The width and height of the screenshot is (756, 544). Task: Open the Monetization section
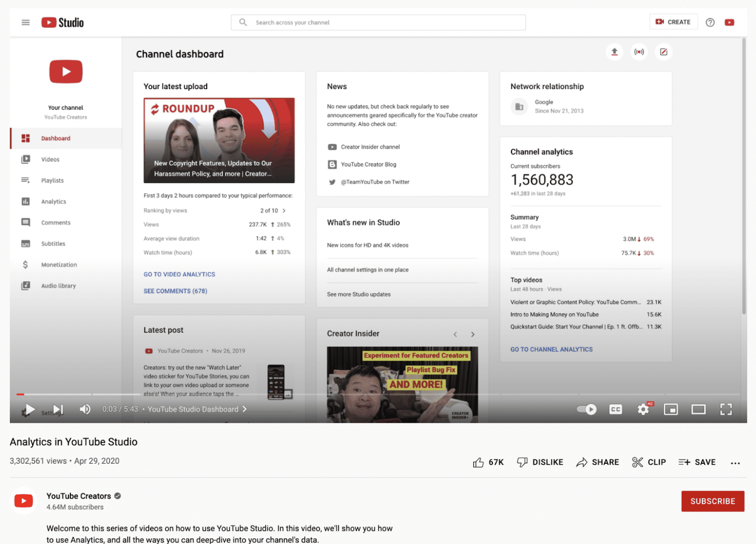59,264
